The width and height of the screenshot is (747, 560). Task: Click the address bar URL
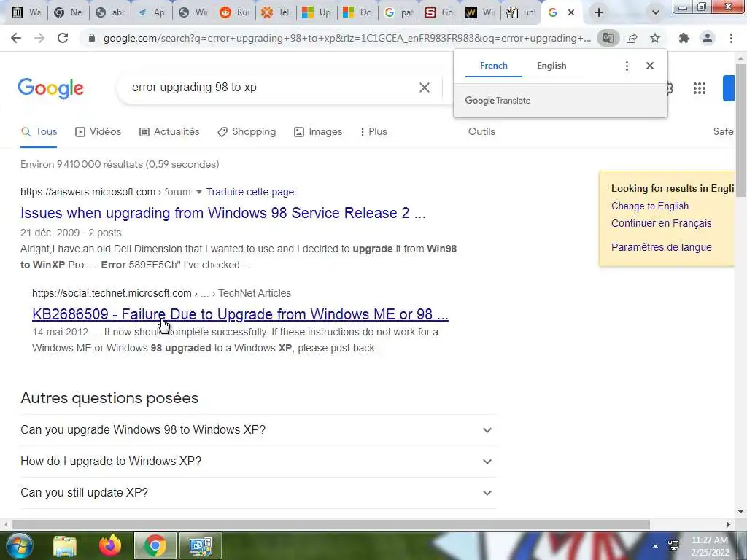[347, 38]
